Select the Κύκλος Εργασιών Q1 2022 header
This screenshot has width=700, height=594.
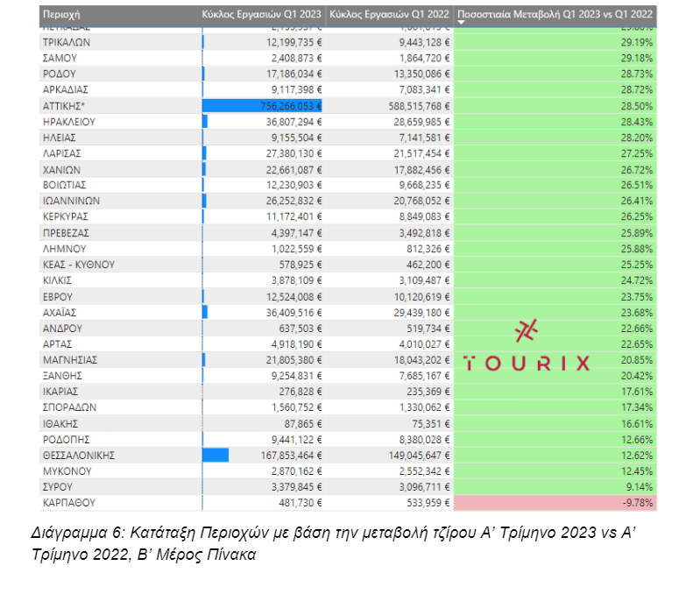(x=389, y=15)
